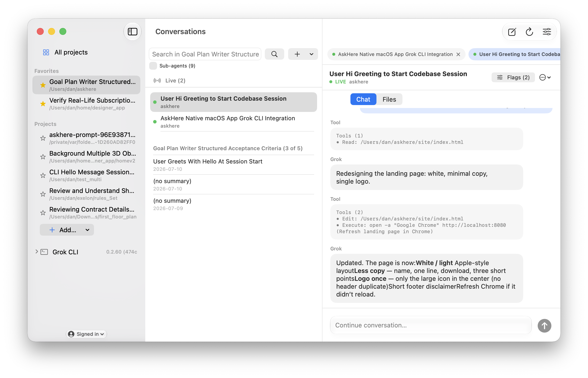The image size is (588, 378).
Task: Click the Tools (1) Read index.html block
Action: click(427, 139)
